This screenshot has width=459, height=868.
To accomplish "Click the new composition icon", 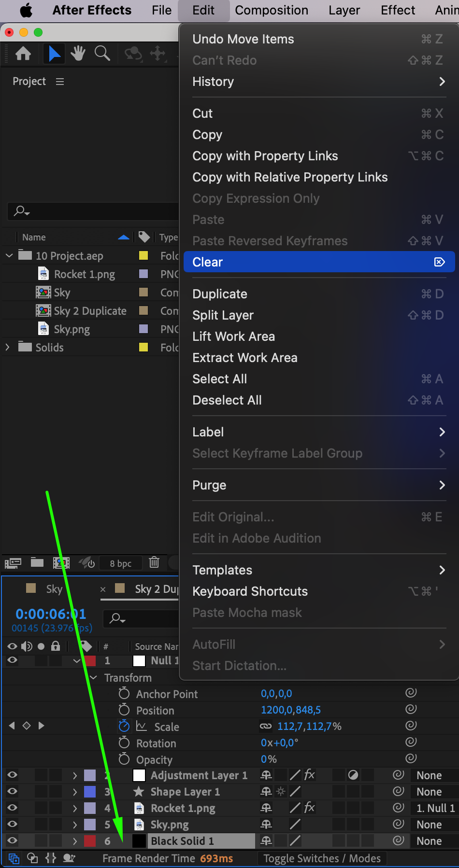I will [x=61, y=562].
